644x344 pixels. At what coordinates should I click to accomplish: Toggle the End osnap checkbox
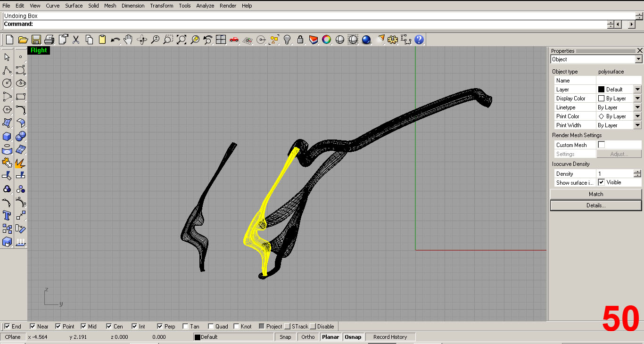tap(7, 326)
